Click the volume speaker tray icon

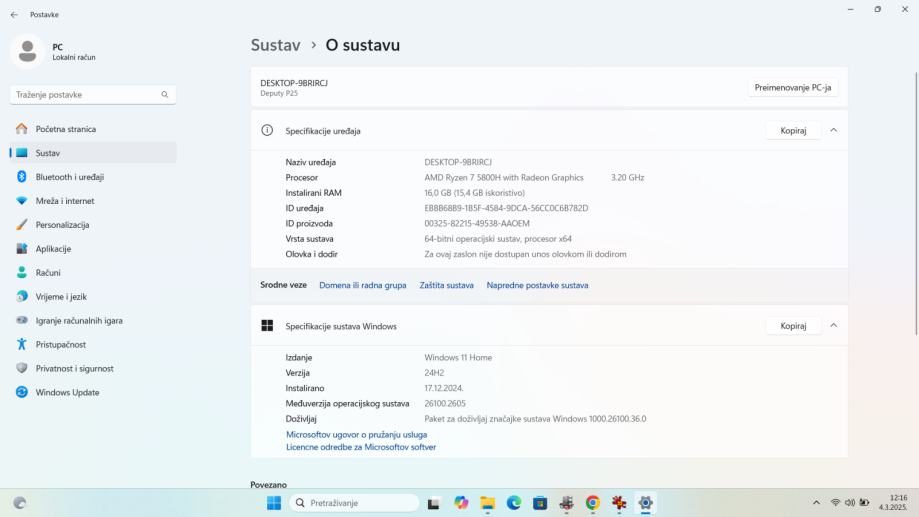click(x=849, y=503)
